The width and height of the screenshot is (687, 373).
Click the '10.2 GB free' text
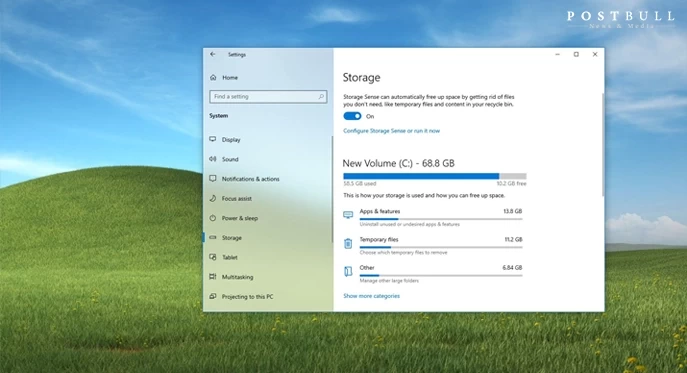pos(511,184)
